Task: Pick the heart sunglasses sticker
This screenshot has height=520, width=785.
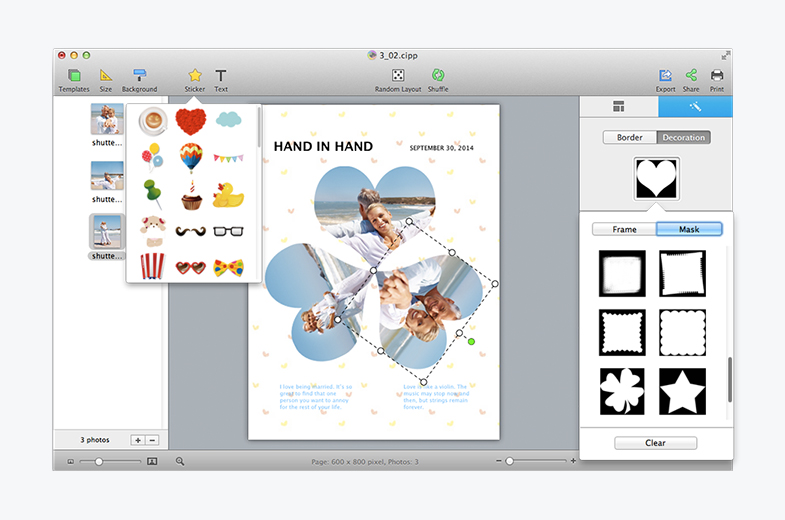Action: point(191,268)
